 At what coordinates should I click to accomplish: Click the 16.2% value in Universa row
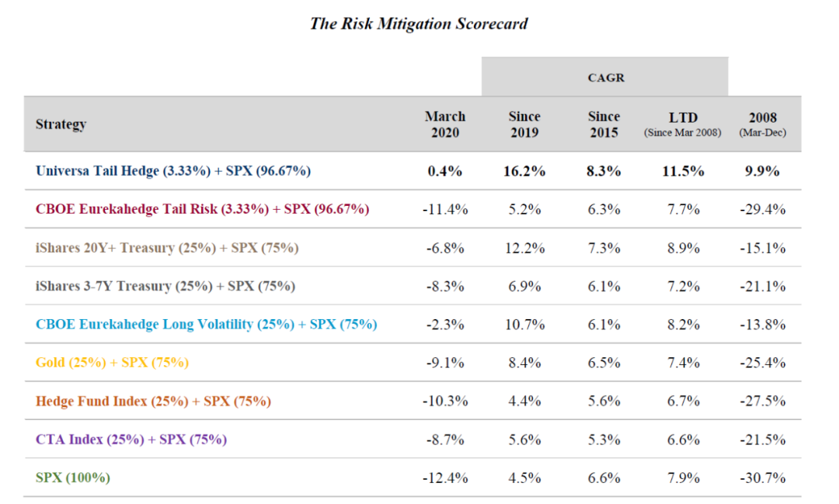524,171
